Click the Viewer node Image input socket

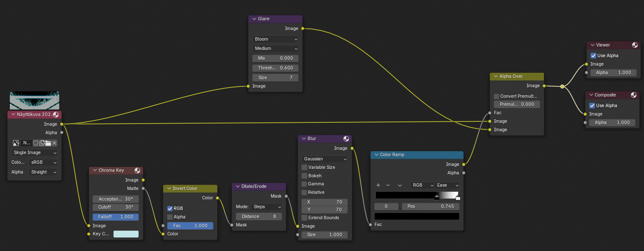coord(586,64)
